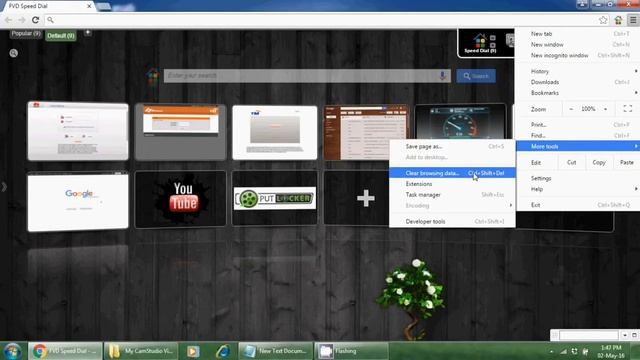The height and width of the screenshot is (360, 640).
Task: Click the FVD Speed Dial browser tab
Action: (48, 6)
